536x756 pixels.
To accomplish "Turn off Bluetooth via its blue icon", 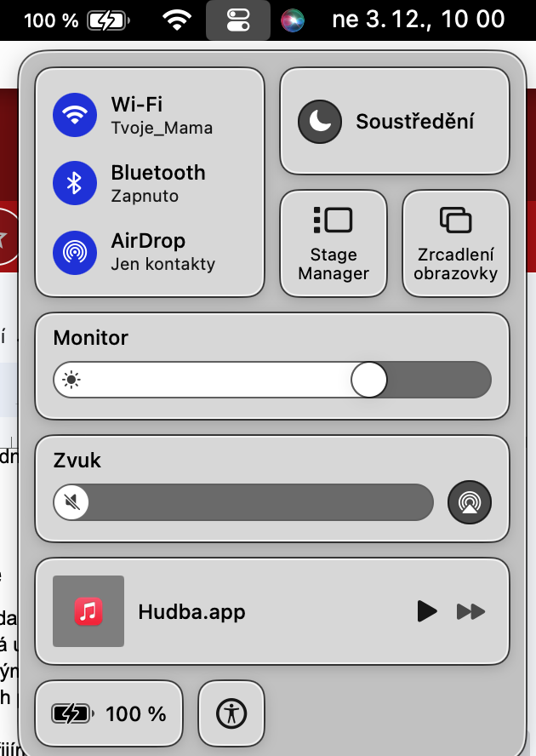I will 75,183.
